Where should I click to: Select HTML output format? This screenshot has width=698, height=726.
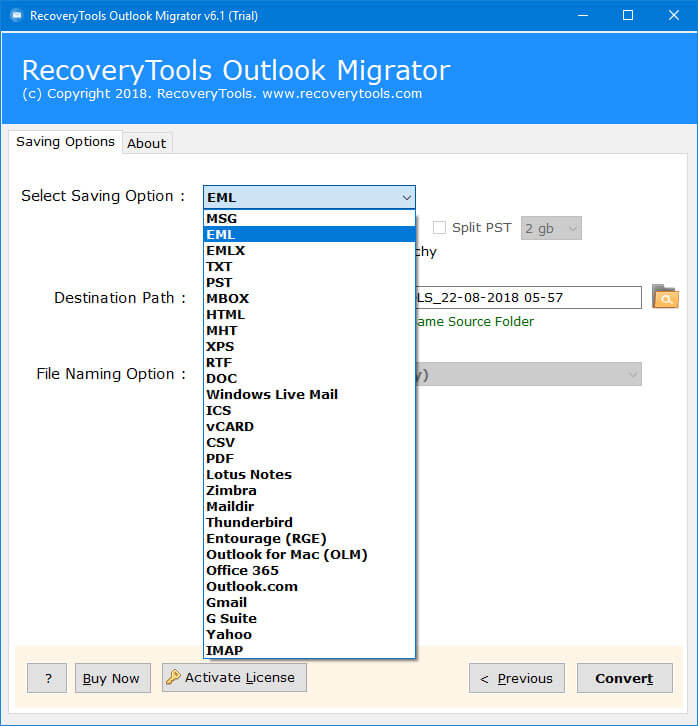309,314
